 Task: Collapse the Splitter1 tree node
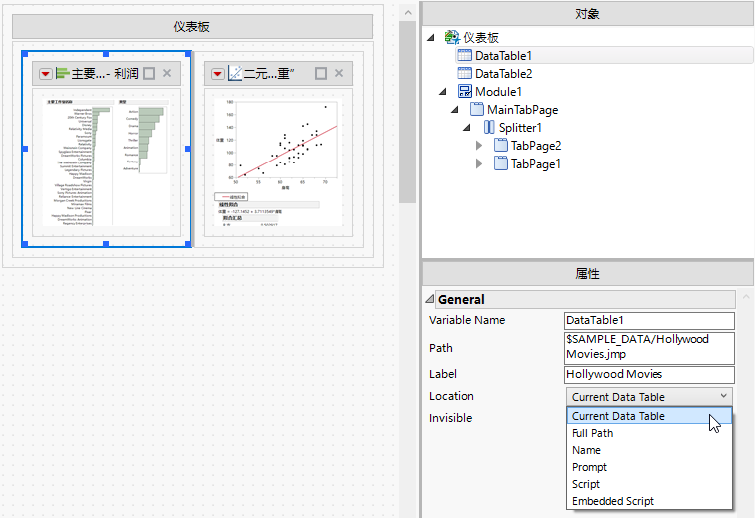pyautogui.click(x=466, y=128)
